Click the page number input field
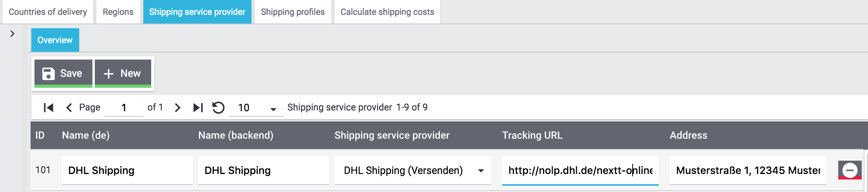Image resolution: width=868 pixels, height=192 pixels. pyautogui.click(x=124, y=108)
